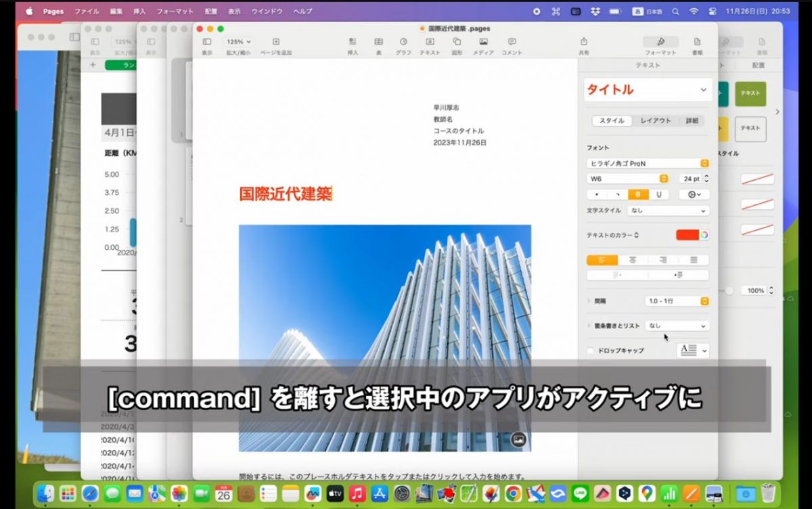The image size is (812, 509).
Task: Add a chart using the グラフ icon
Action: click(403, 42)
